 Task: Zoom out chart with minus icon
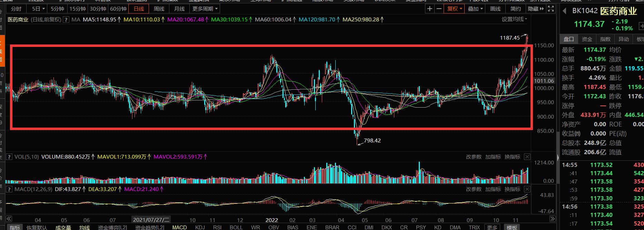click(439, 9)
